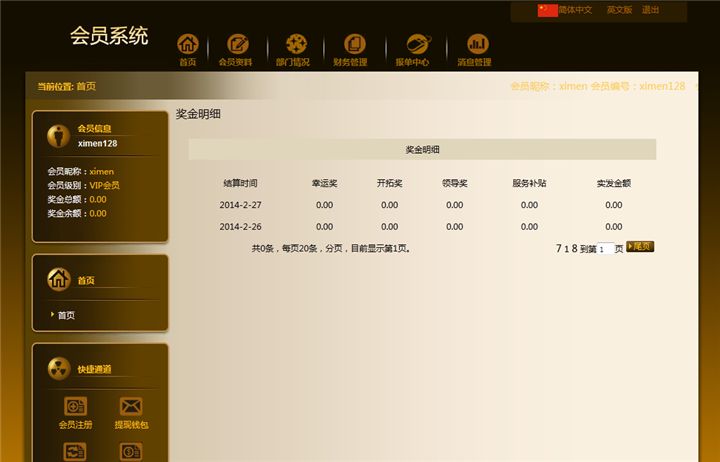Click the 会员信息 panel title

pyautogui.click(x=94, y=129)
